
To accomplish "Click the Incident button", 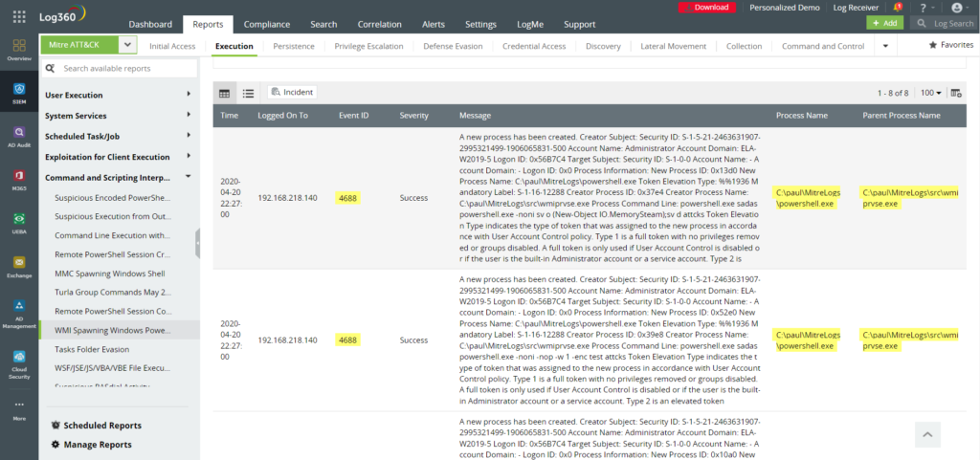I will 292,92.
